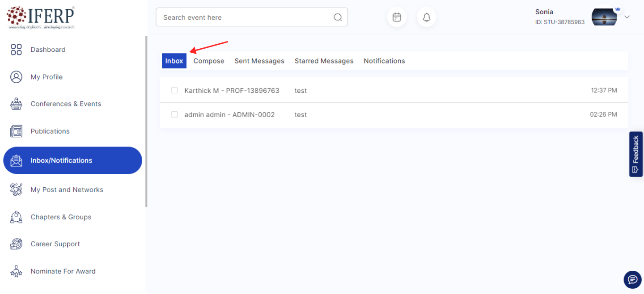Tick the admin admin message checkbox

tap(174, 115)
